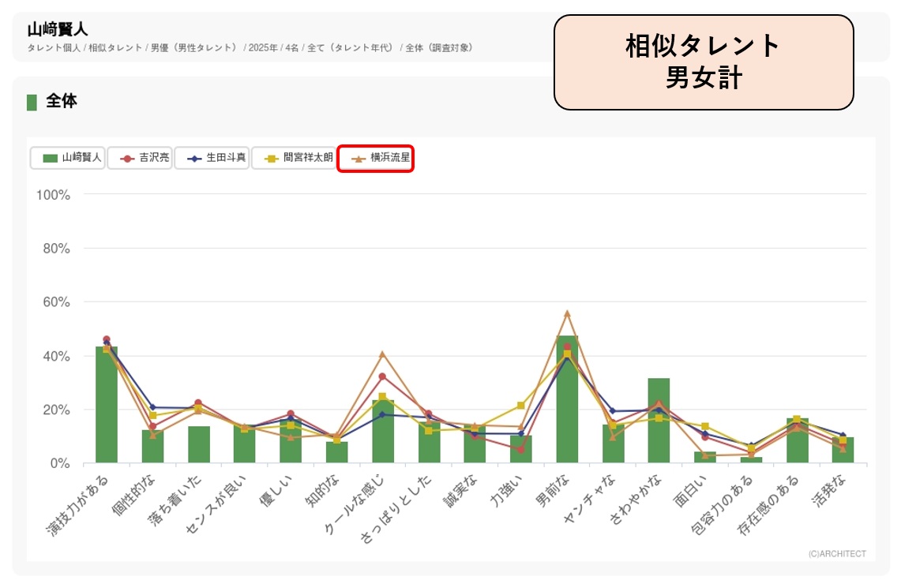Toggle the 山﨑賢人 bar series legend
This screenshot has width=901, height=588.
[x=68, y=158]
